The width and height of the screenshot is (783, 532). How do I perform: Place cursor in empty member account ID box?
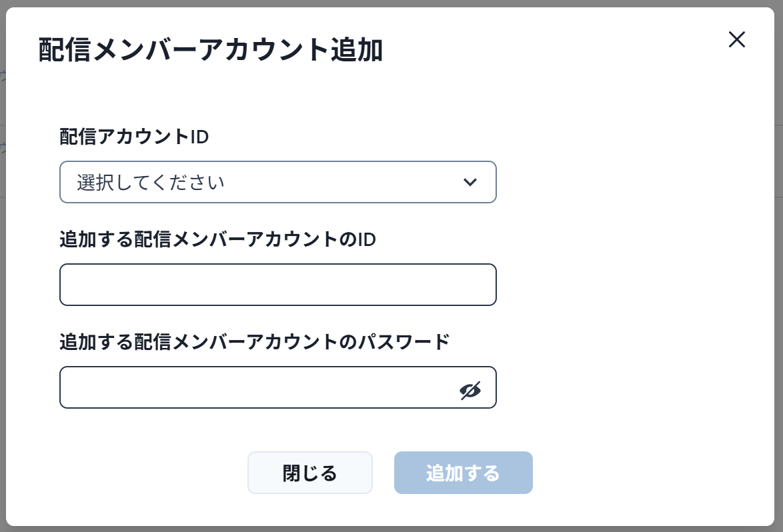(277, 285)
